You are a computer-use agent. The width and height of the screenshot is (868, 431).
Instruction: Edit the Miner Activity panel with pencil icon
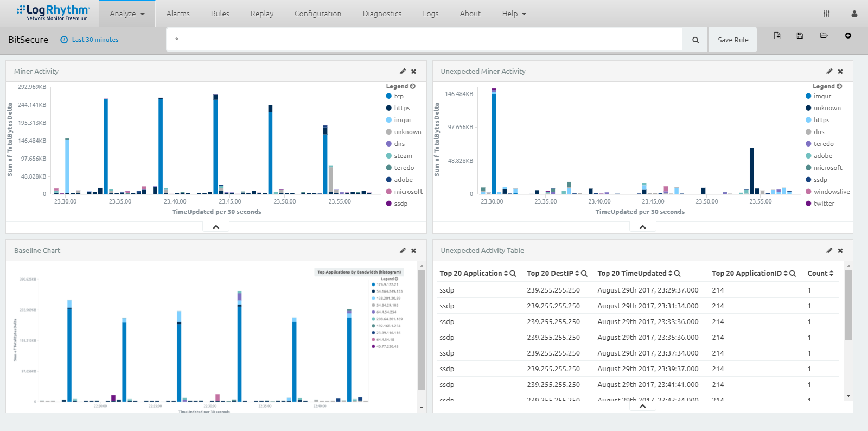(403, 71)
